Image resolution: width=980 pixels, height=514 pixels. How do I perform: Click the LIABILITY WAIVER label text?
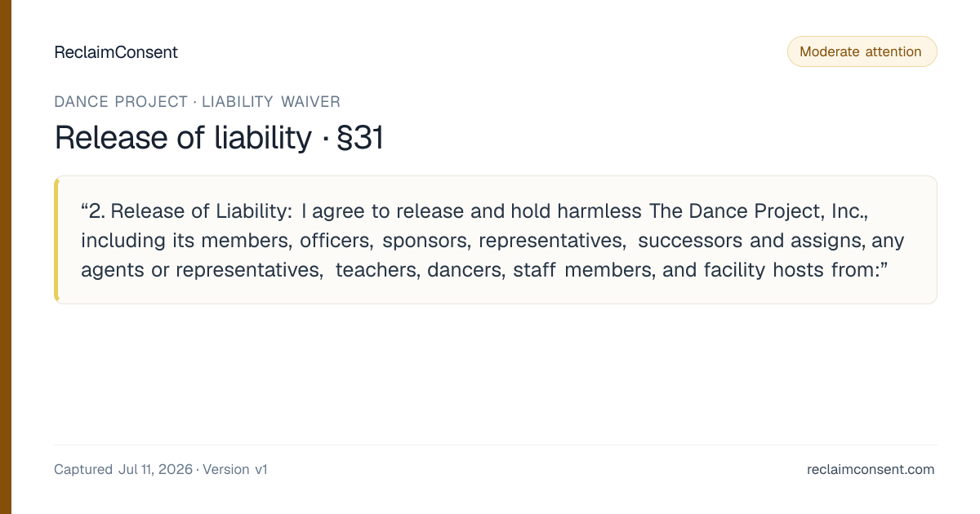(271, 102)
